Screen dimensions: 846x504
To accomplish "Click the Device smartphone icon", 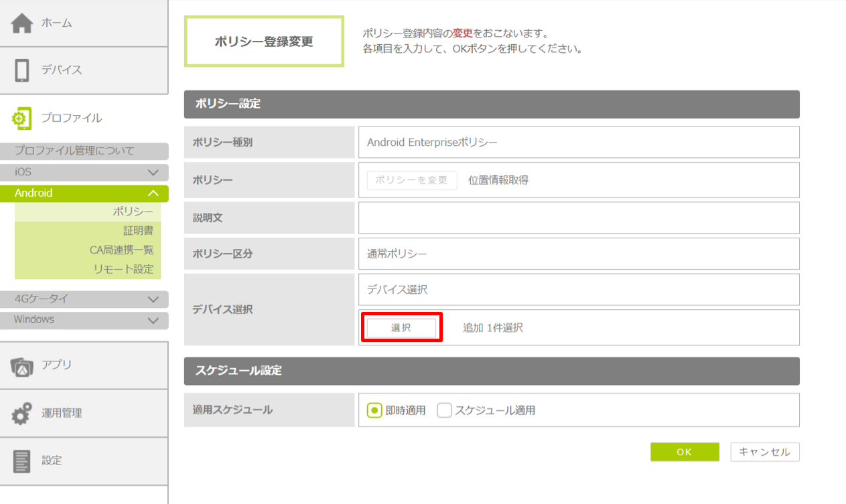I will (x=21, y=70).
